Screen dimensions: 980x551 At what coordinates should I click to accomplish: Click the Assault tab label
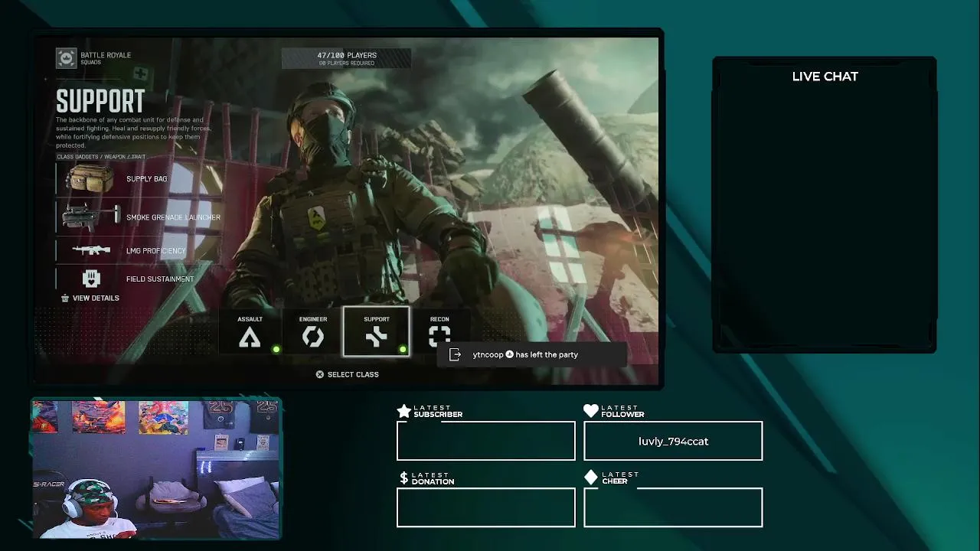point(250,319)
